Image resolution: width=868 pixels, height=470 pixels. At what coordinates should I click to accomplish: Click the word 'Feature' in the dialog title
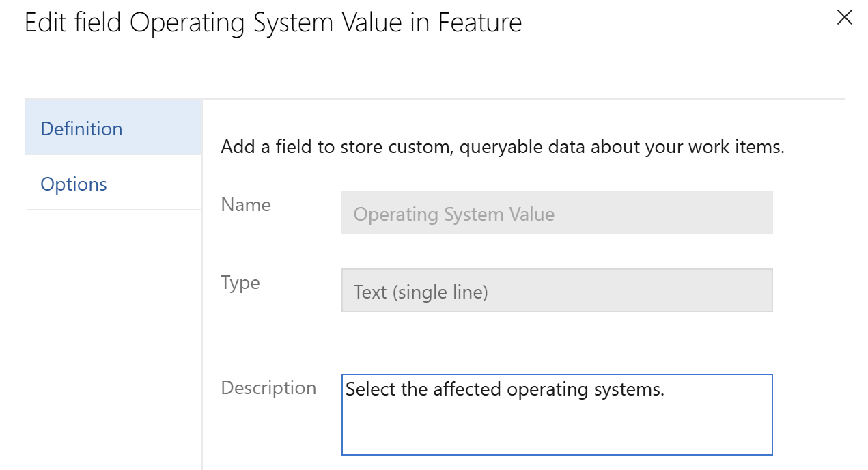[x=480, y=23]
